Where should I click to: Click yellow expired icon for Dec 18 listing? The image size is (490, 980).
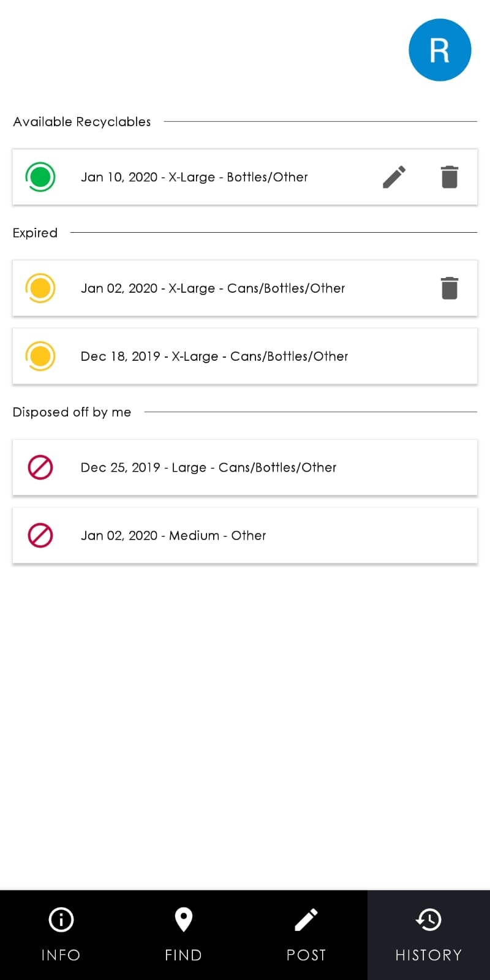40,356
